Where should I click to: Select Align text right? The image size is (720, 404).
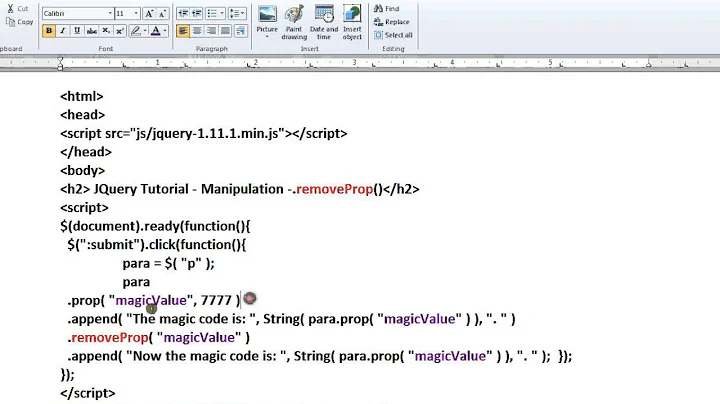point(211,31)
